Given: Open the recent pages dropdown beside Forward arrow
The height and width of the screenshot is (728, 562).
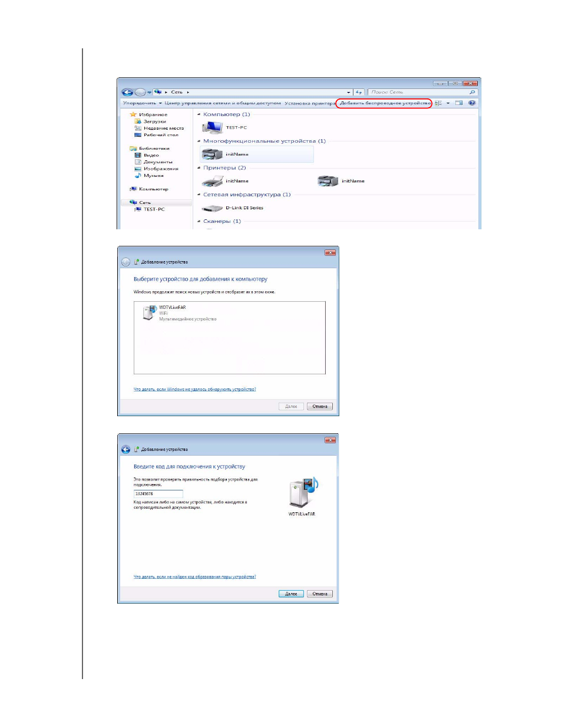Looking at the screenshot, I should coord(150,93).
